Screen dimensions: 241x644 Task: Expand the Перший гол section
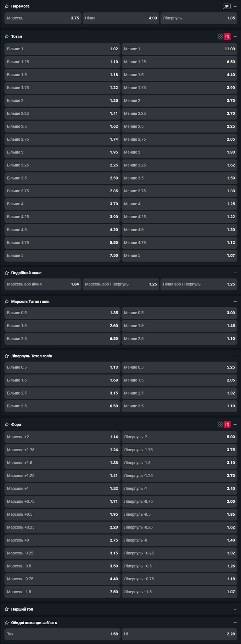pyautogui.click(x=235, y=609)
